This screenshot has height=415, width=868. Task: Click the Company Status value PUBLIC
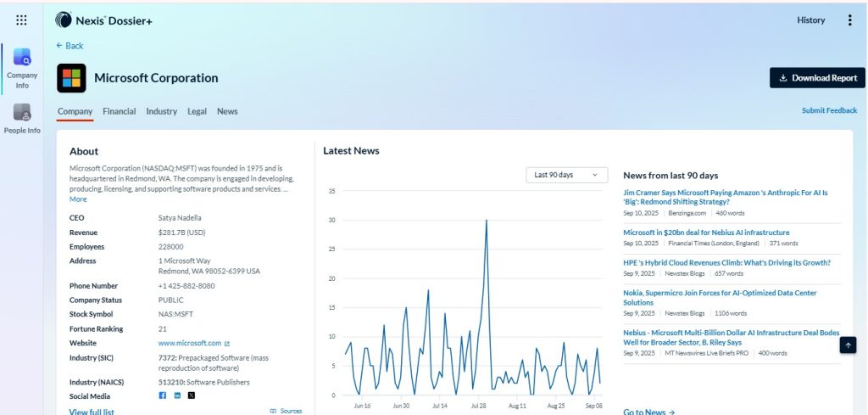pyautogui.click(x=170, y=300)
